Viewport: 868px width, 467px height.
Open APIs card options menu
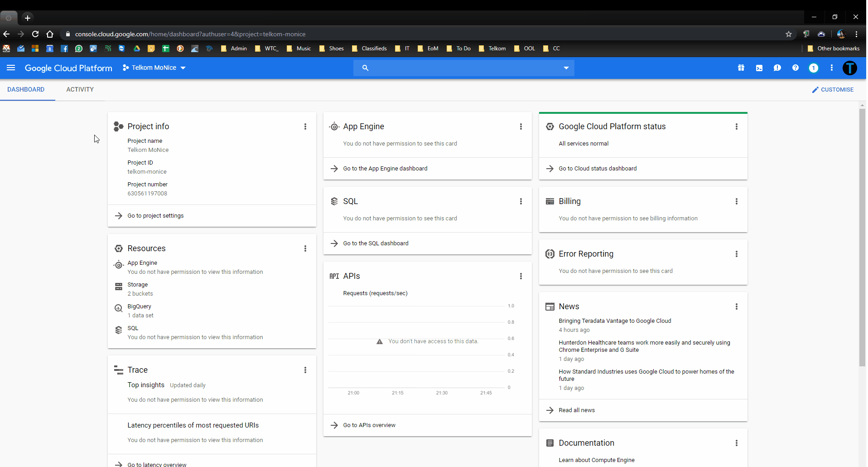(521, 276)
